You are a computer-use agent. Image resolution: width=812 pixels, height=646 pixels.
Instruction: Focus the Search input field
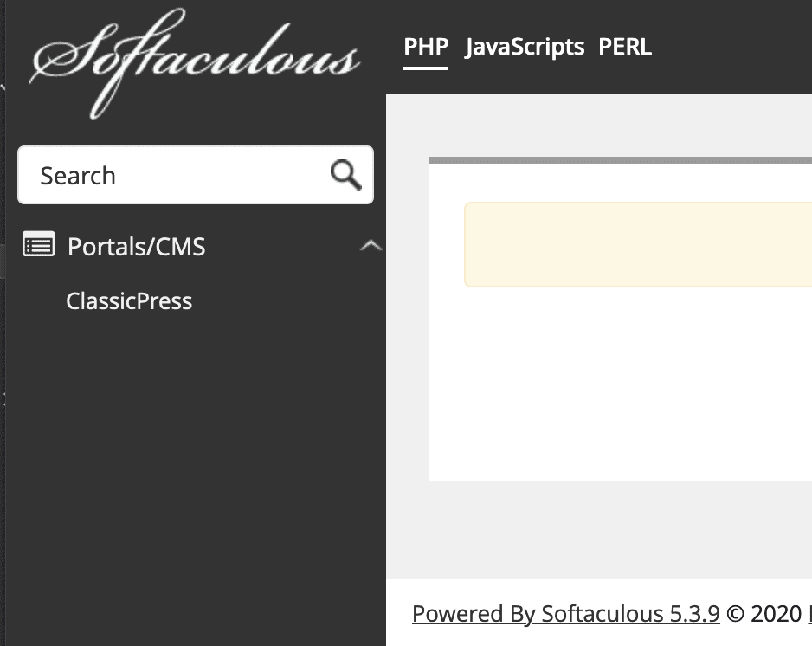pyautogui.click(x=196, y=175)
